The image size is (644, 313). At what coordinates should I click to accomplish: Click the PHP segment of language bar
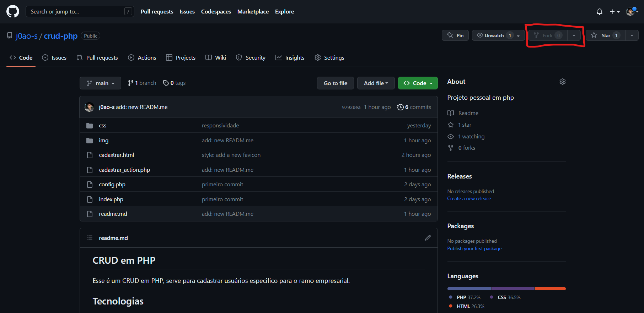point(469,289)
